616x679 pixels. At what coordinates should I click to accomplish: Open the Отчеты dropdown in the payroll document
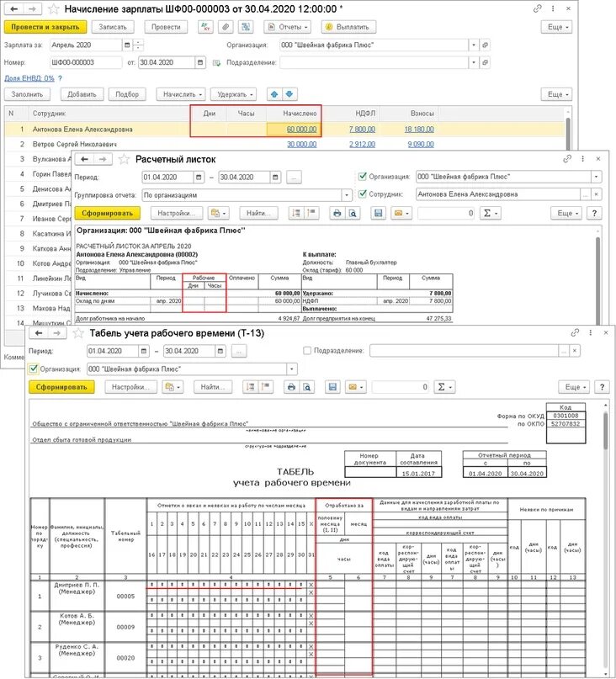[288, 27]
